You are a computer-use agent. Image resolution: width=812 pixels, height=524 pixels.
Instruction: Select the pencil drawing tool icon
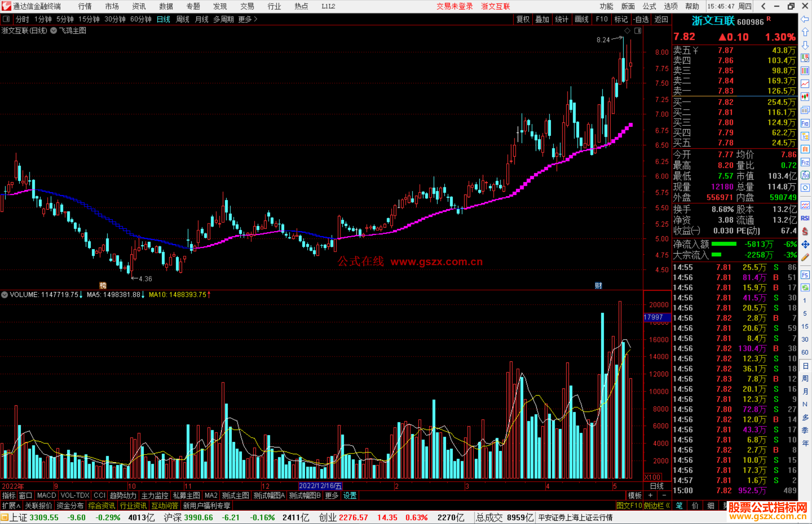coord(805,258)
